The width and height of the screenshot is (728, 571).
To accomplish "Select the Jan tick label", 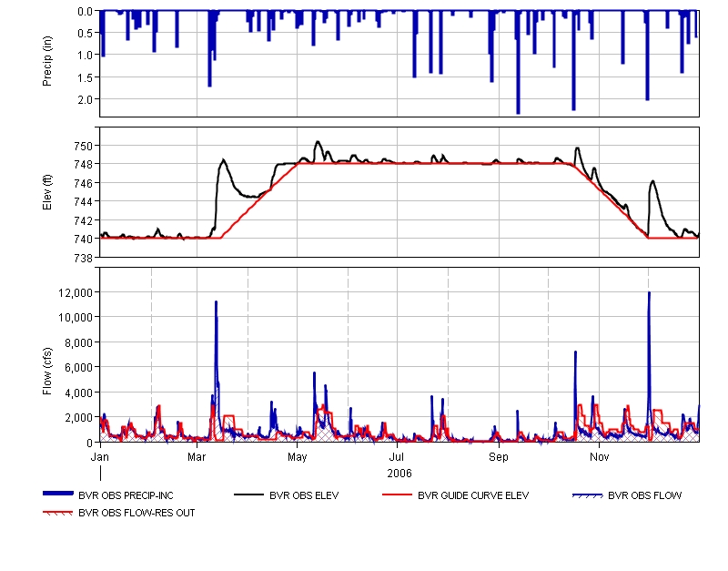I will [100, 457].
